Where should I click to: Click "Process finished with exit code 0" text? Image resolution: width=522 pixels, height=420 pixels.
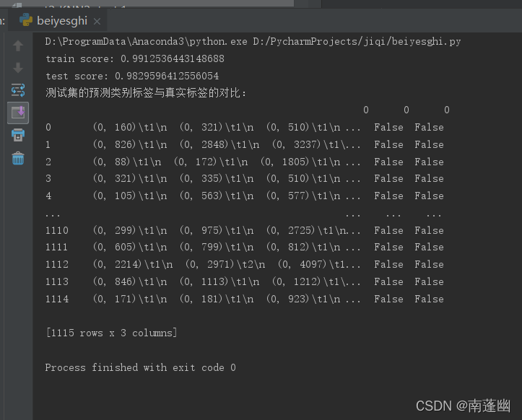click(x=140, y=367)
